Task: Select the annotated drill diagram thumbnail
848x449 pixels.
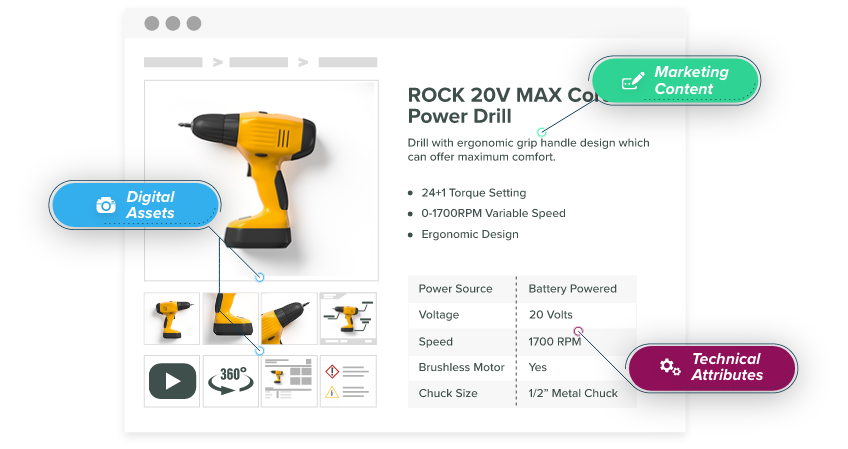Action: click(x=348, y=319)
